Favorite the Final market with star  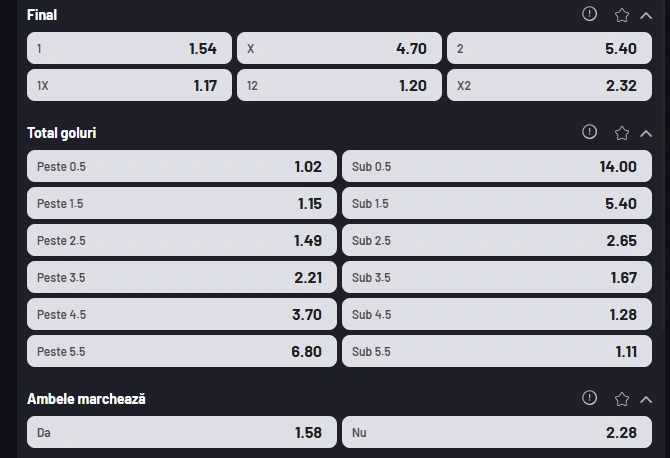(x=621, y=15)
